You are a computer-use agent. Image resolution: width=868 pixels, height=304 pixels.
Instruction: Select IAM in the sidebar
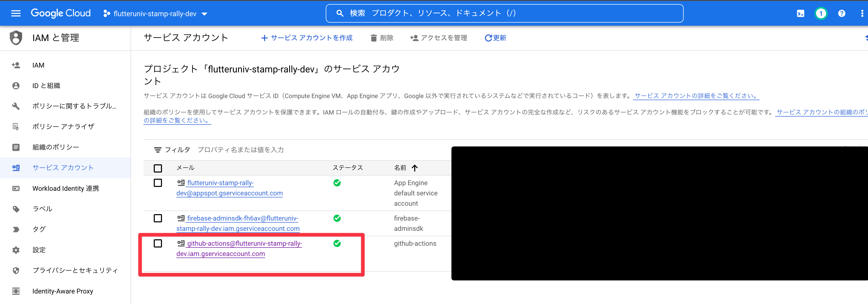pos(38,65)
